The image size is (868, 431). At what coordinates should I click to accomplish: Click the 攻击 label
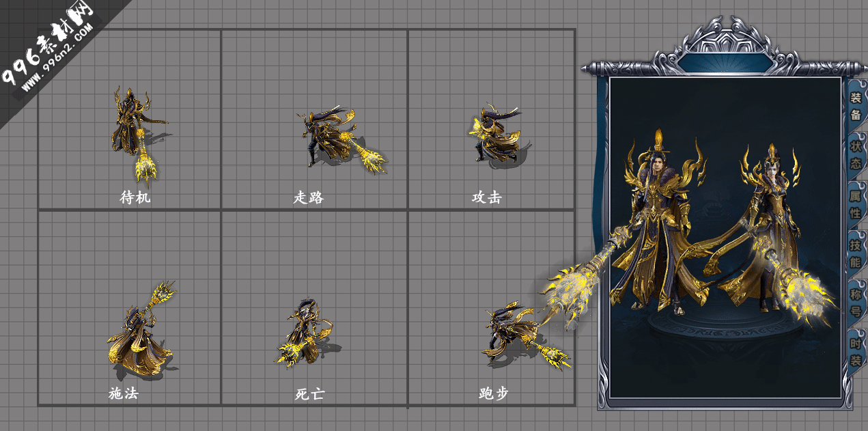tap(487, 197)
